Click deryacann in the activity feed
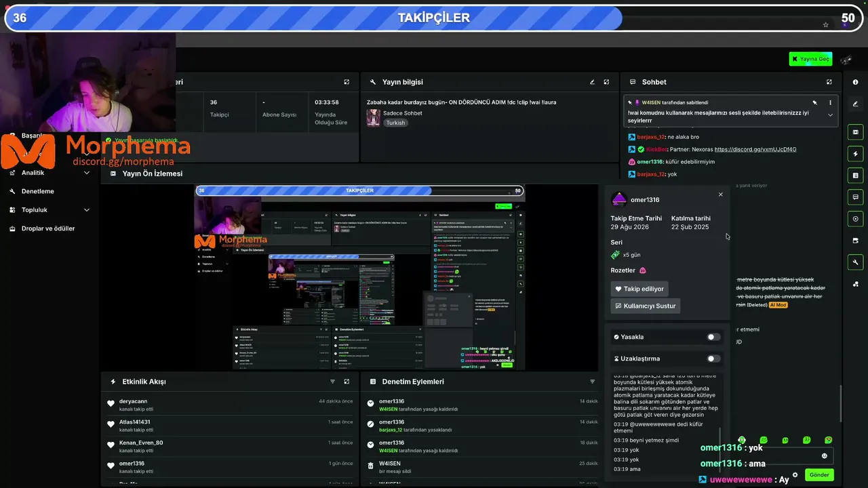 (133, 401)
